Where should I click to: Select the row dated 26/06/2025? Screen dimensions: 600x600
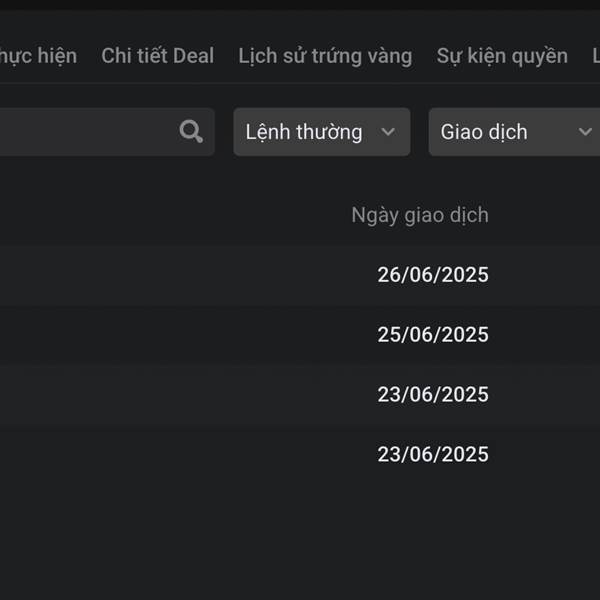(300, 275)
